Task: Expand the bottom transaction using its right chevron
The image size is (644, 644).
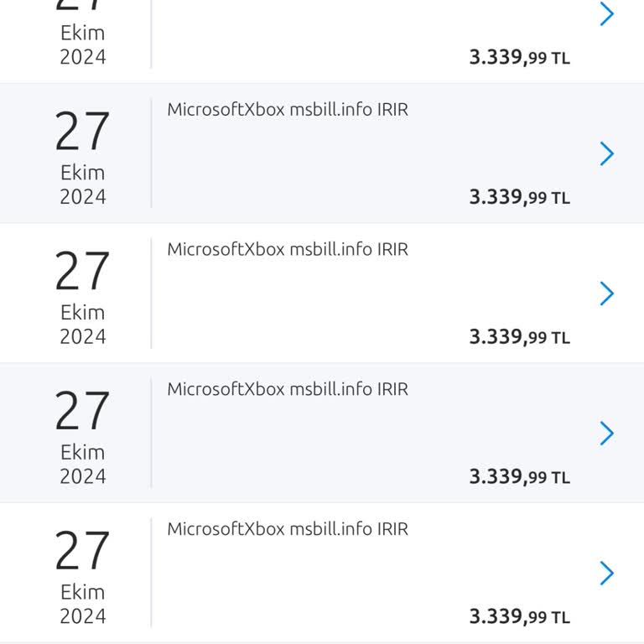Action: [607, 574]
